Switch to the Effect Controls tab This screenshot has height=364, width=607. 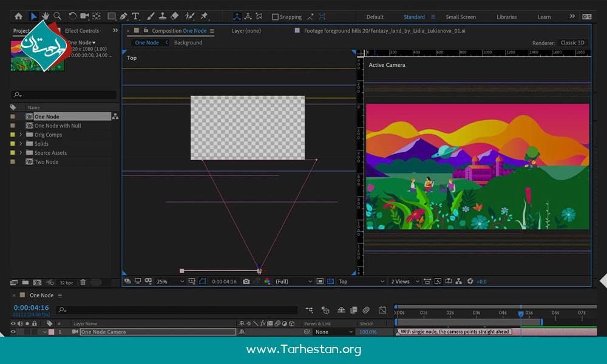82,30
